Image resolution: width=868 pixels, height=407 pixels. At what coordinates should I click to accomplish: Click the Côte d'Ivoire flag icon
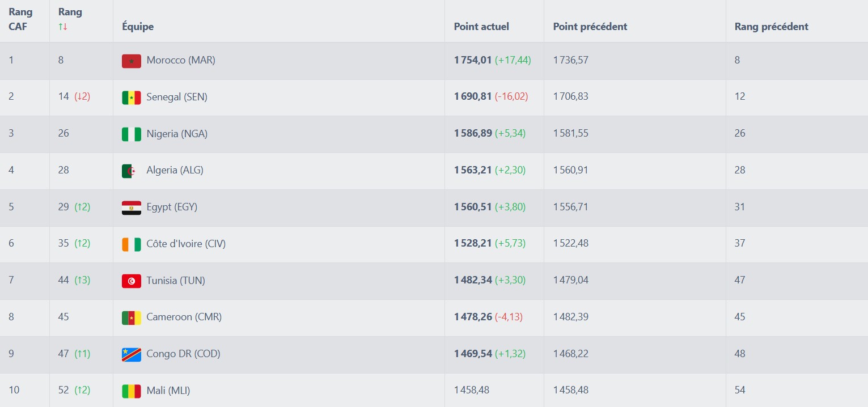131,244
